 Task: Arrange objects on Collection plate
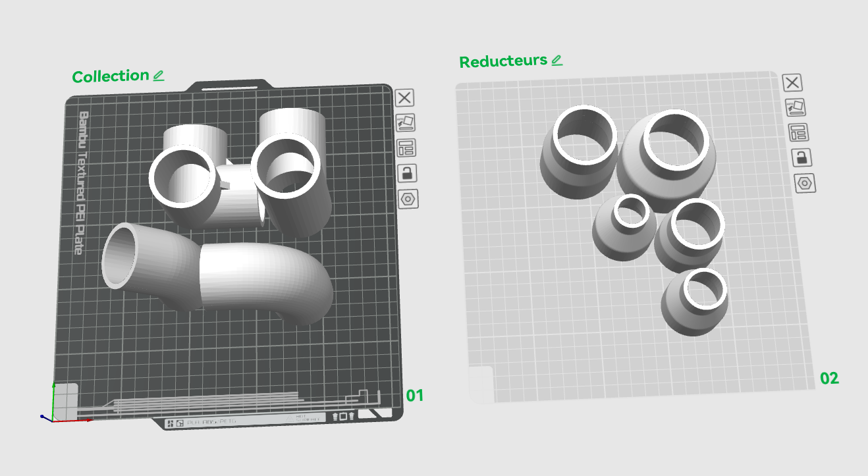click(x=406, y=147)
